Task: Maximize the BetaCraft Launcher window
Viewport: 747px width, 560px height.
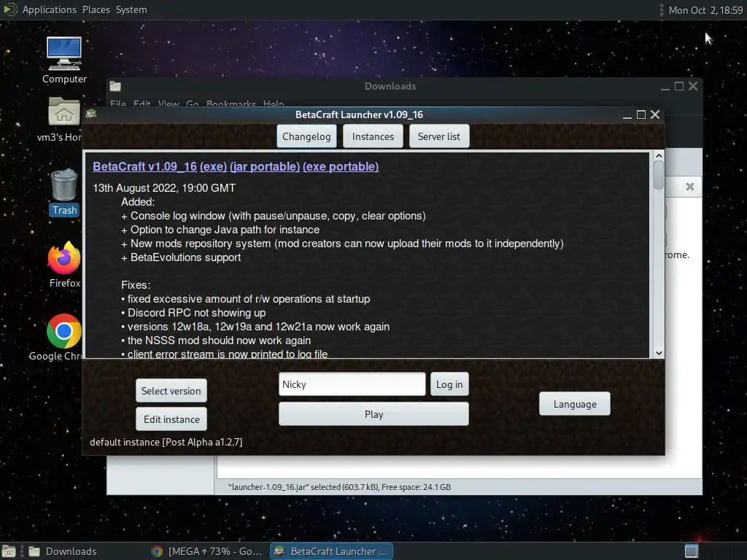Action: (641, 114)
